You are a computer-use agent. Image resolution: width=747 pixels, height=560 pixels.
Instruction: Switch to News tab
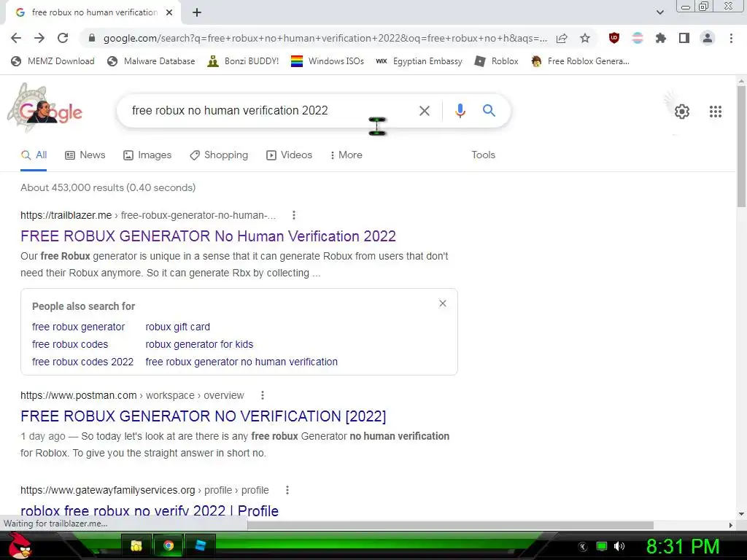[x=85, y=155]
